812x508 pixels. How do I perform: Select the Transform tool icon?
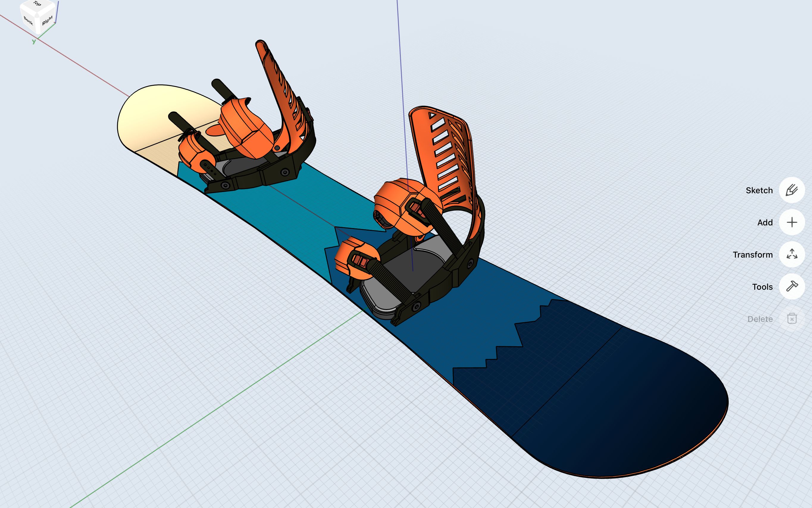point(792,254)
